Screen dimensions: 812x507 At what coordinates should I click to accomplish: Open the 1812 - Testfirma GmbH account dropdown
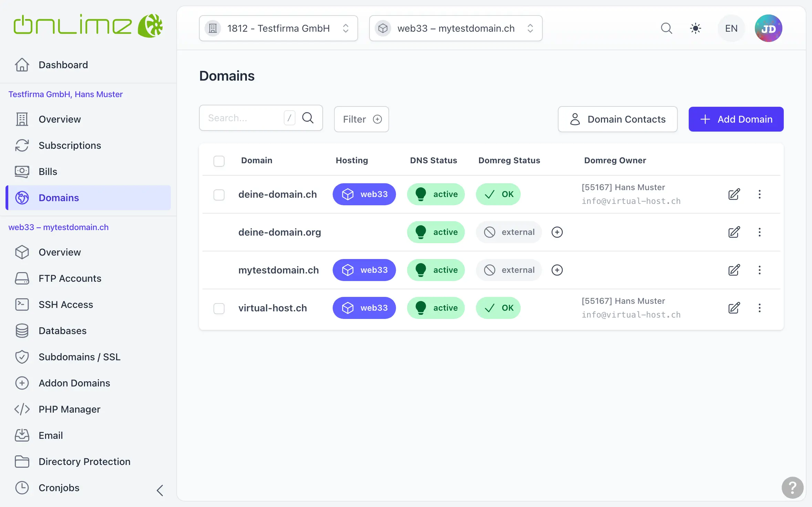(x=278, y=28)
